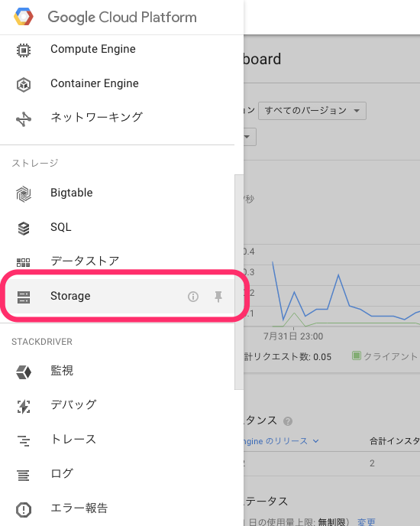Select the Storage menu item
This screenshot has width=420, height=526.
[120, 296]
